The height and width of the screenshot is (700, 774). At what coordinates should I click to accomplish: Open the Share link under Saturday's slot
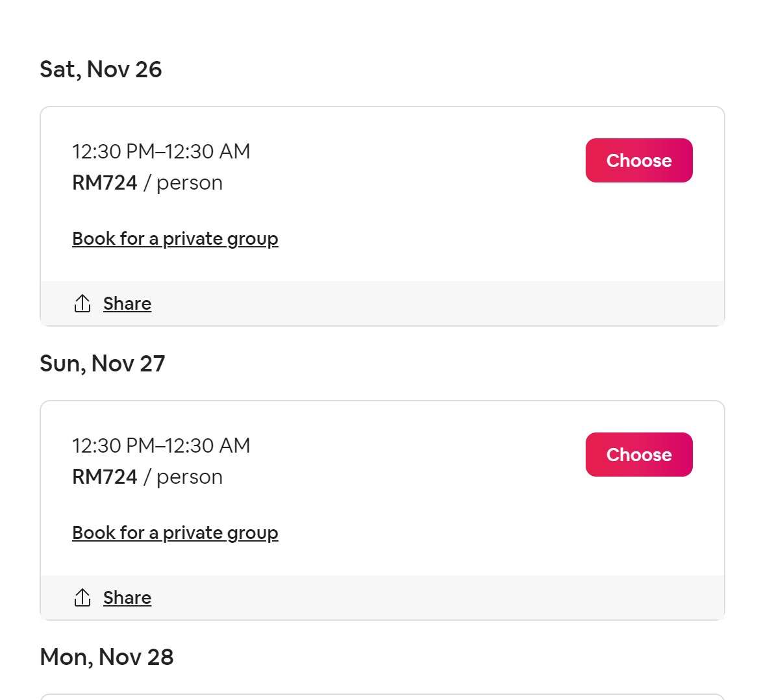pyautogui.click(x=127, y=304)
